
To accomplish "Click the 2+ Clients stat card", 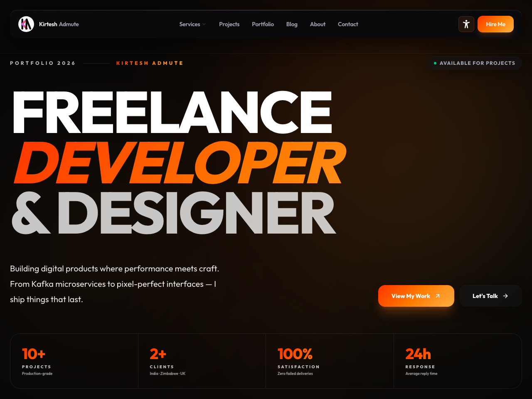I will [202, 361].
